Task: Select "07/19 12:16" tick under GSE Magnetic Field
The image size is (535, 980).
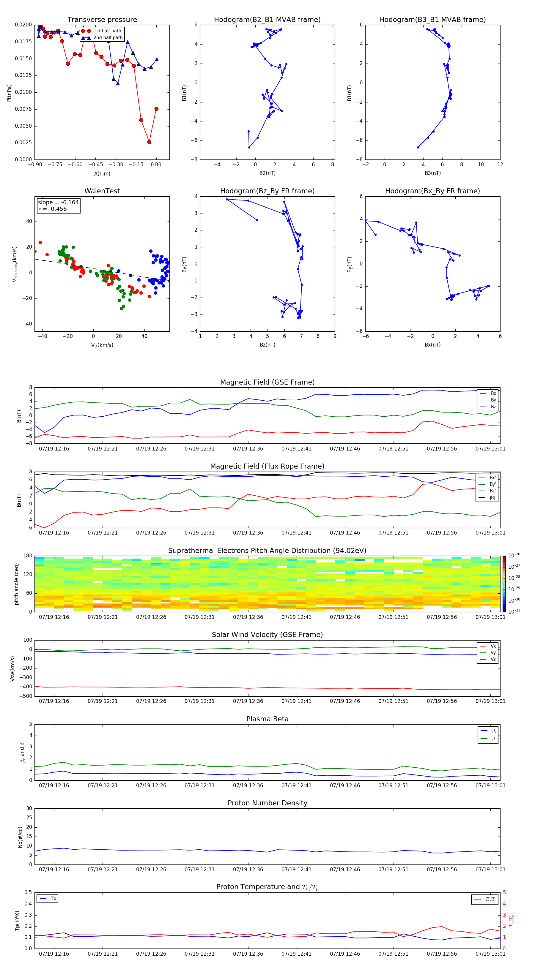Action: pos(54,449)
